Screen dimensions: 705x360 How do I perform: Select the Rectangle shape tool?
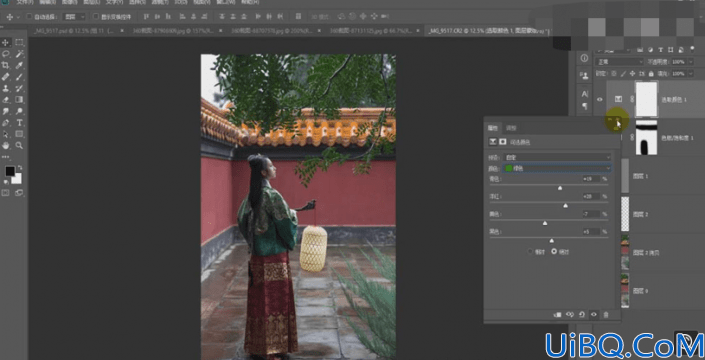click(19, 134)
